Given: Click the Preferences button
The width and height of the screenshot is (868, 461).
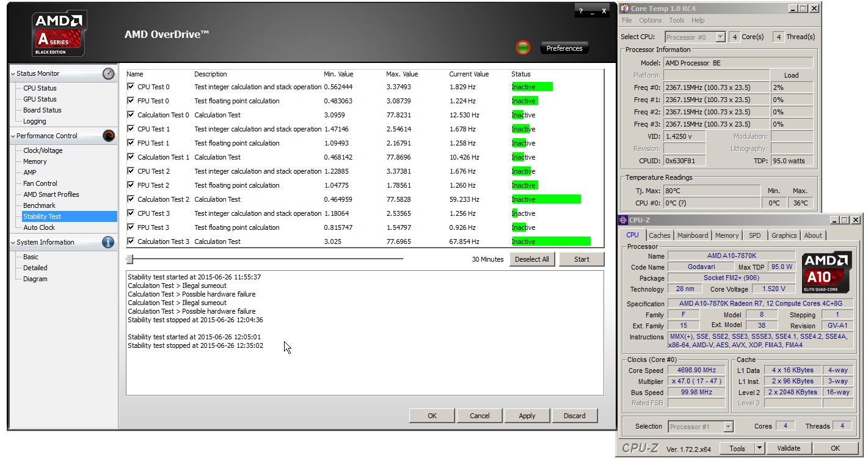Looking at the screenshot, I should 564,48.
